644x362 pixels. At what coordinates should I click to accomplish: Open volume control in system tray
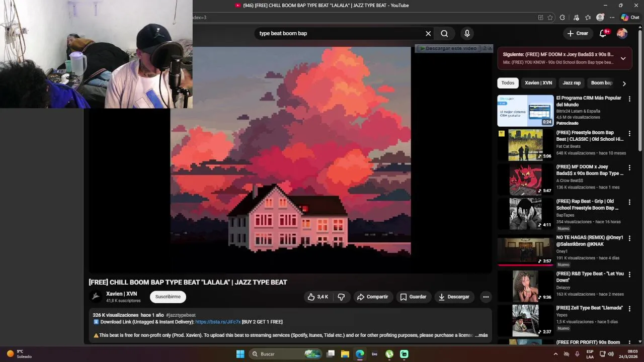(x=611, y=354)
